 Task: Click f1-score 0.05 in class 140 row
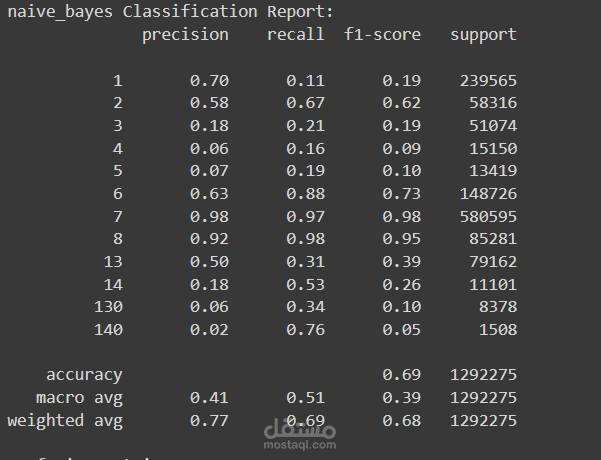(402, 330)
